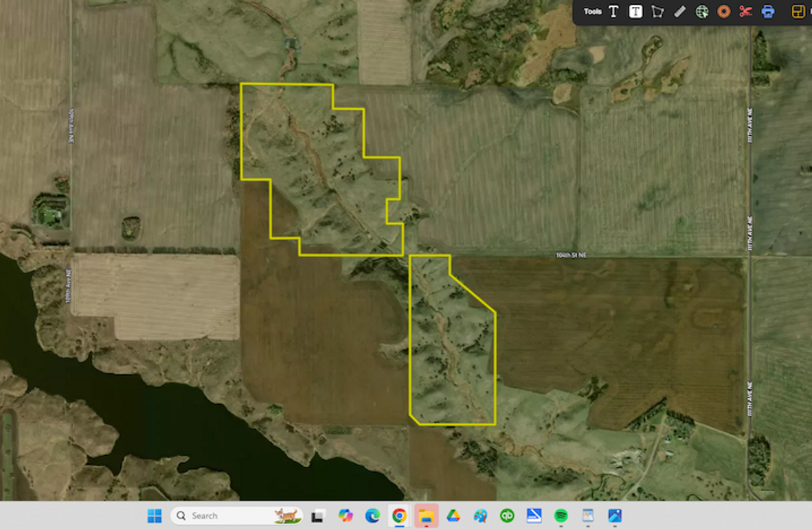Click the blue printer icon

tap(768, 12)
